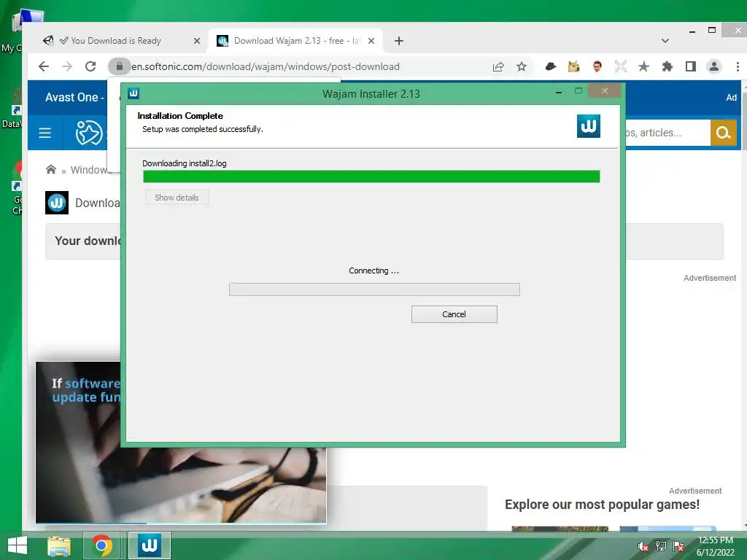
Task: Go back in Chrome
Action: (44, 66)
